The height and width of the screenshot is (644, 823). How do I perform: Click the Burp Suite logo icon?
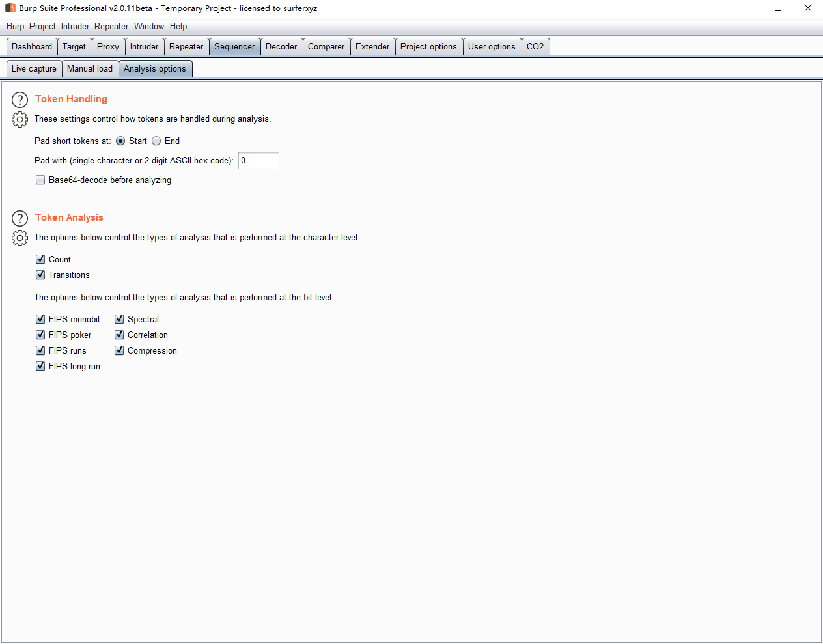coord(10,8)
